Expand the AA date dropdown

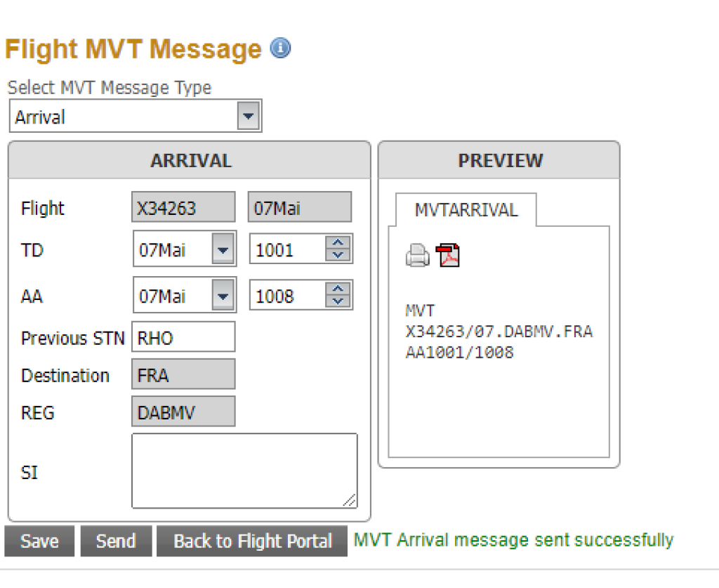pyautogui.click(x=223, y=296)
